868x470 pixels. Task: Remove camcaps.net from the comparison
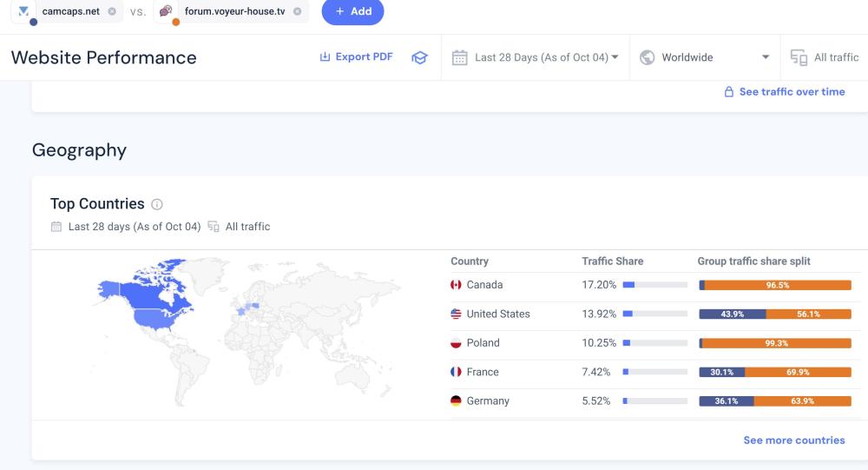coord(112,11)
